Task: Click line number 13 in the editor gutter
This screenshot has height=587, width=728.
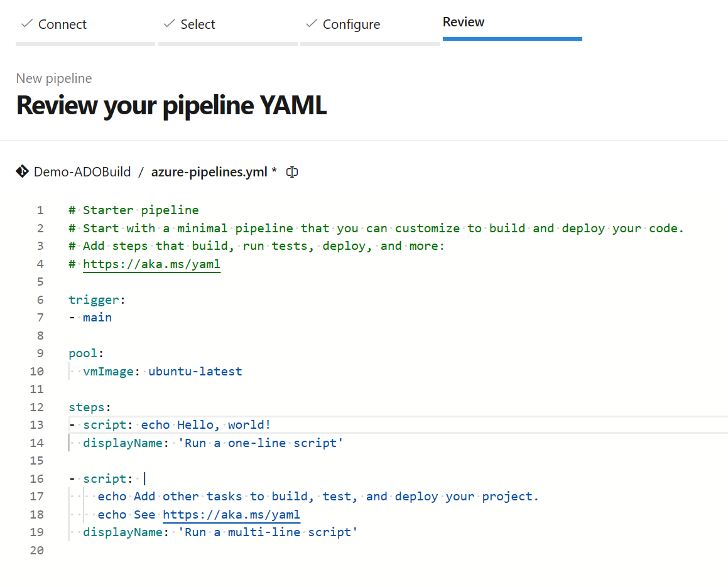Action: (36, 424)
